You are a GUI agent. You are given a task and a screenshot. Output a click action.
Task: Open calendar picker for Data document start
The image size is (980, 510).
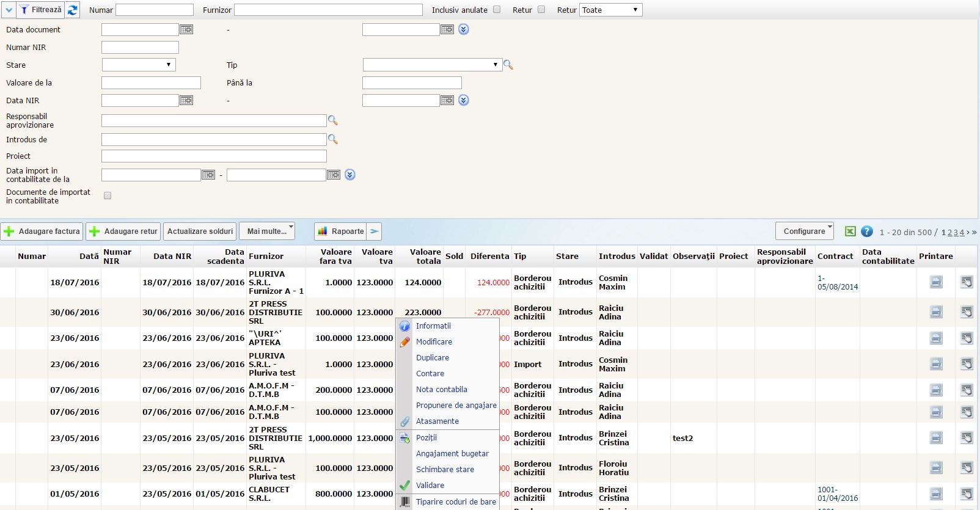186,29
